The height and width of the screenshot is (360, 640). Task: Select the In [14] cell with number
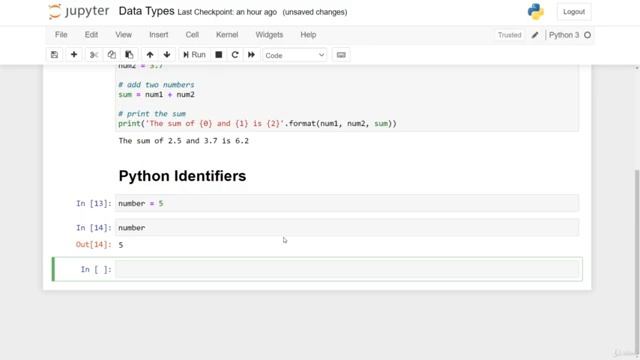tap(347, 227)
